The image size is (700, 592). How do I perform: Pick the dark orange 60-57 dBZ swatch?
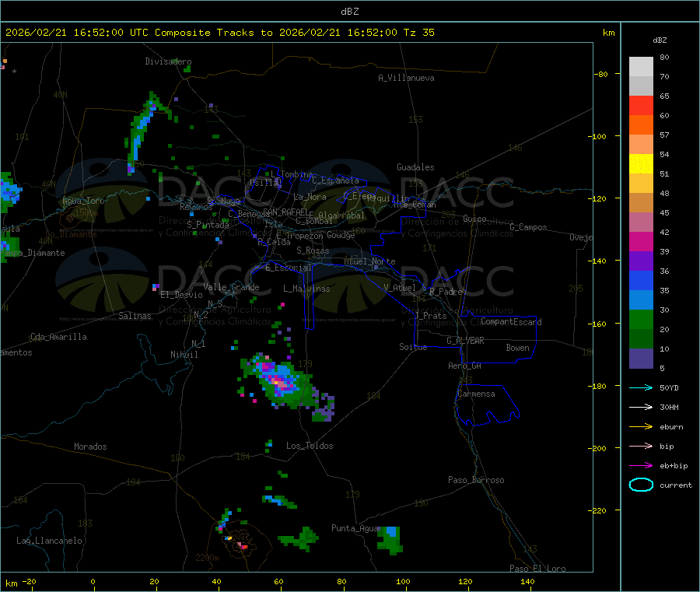click(x=641, y=125)
